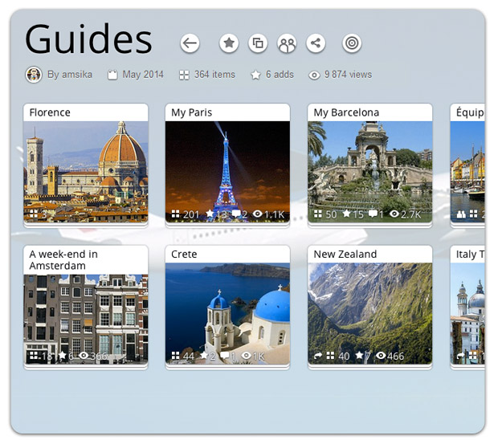Click the May 2014 date label
Image resolution: width=498 pixels, height=448 pixels.
tap(142, 75)
